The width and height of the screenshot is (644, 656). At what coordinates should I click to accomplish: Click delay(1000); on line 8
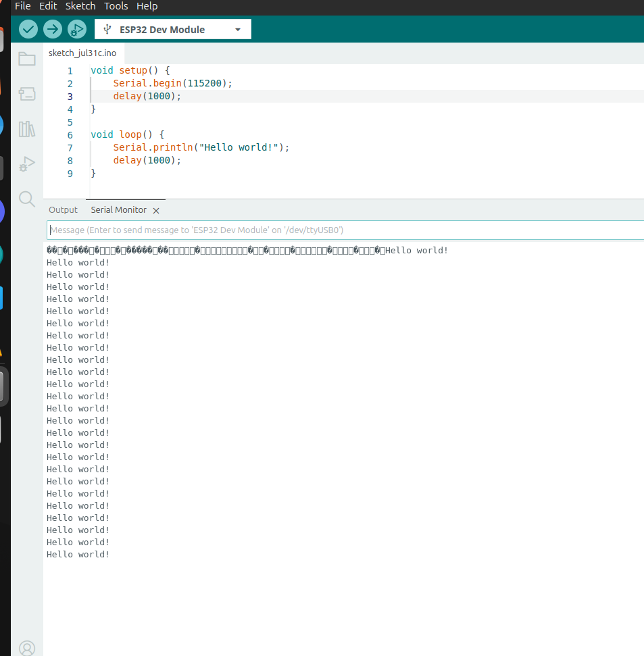147,160
